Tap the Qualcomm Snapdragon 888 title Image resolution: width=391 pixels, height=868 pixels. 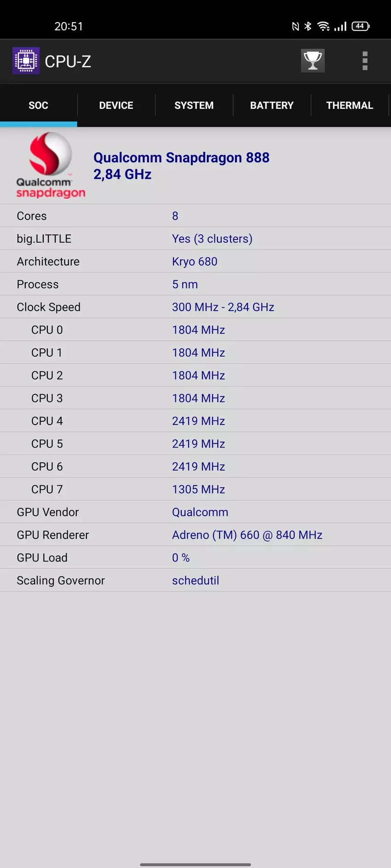181,158
